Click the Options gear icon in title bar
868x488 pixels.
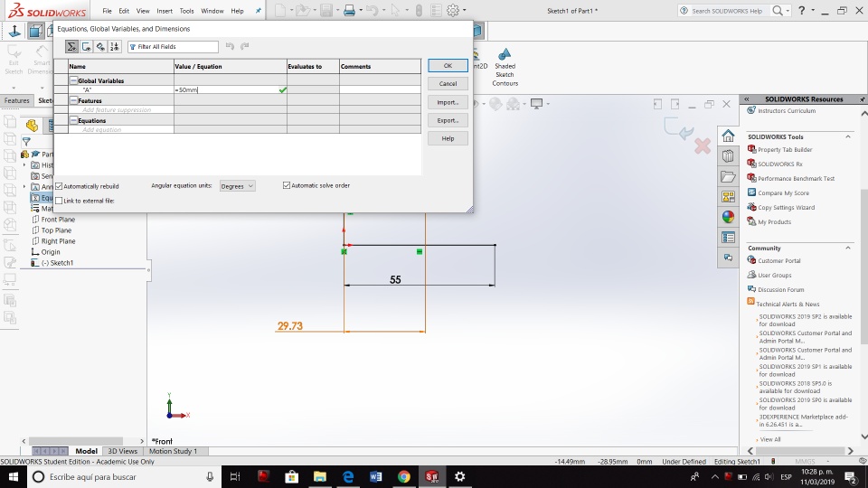pyautogui.click(x=453, y=11)
